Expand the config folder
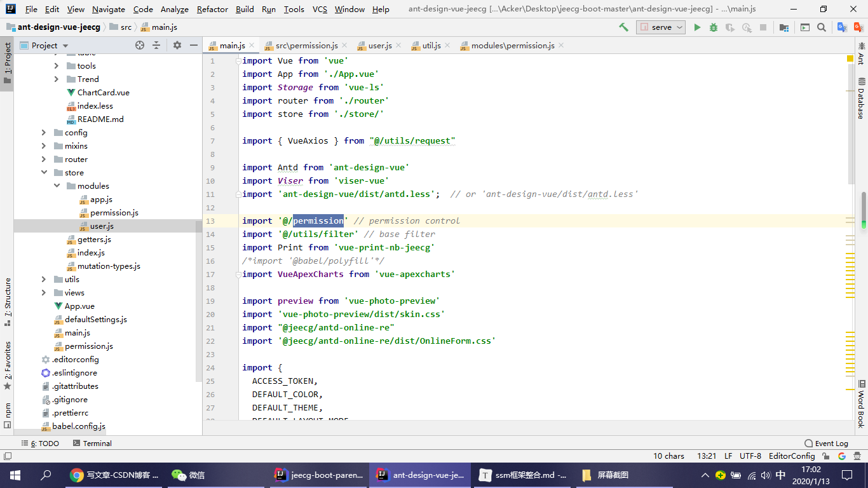This screenshot has width=868, height=488. 44,132
